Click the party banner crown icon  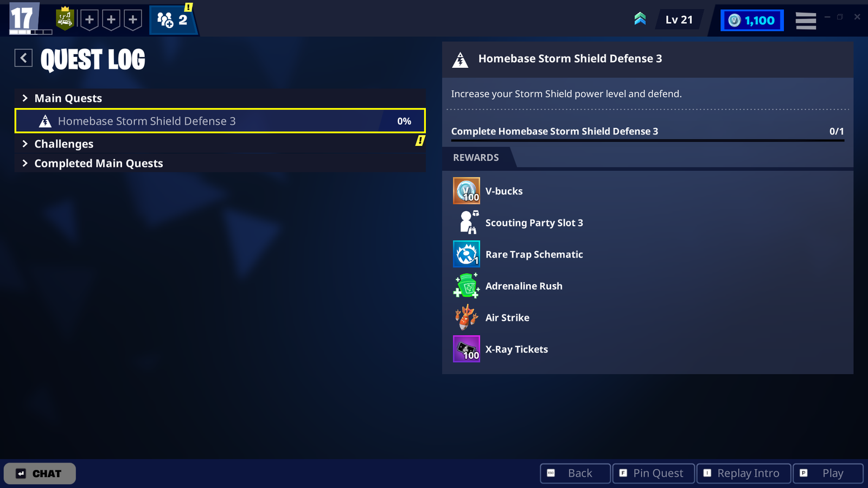65,20
